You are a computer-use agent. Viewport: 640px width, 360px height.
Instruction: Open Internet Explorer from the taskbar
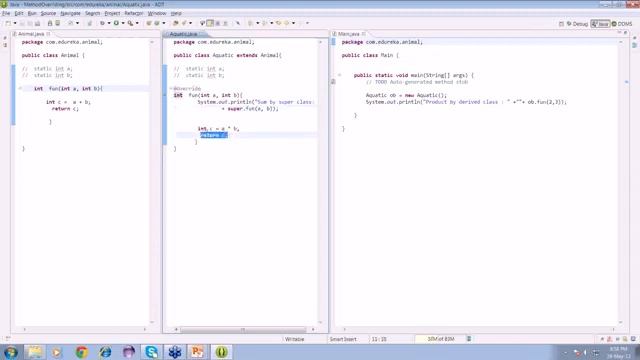click(105, 352)
